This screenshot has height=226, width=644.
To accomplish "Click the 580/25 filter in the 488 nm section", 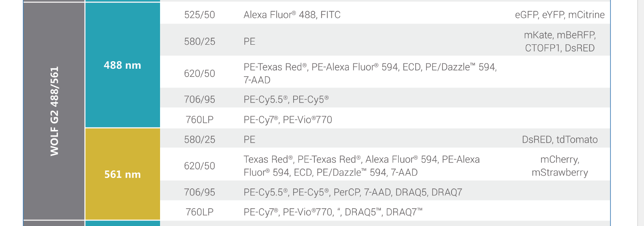I will coord(199,41).
